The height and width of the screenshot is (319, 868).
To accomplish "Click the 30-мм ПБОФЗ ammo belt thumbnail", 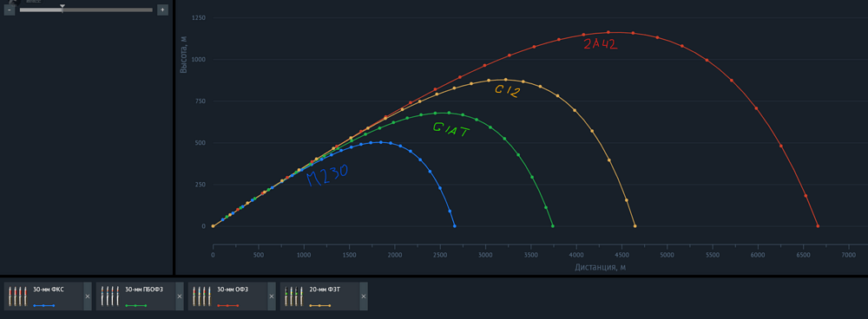I will point(109,296).
